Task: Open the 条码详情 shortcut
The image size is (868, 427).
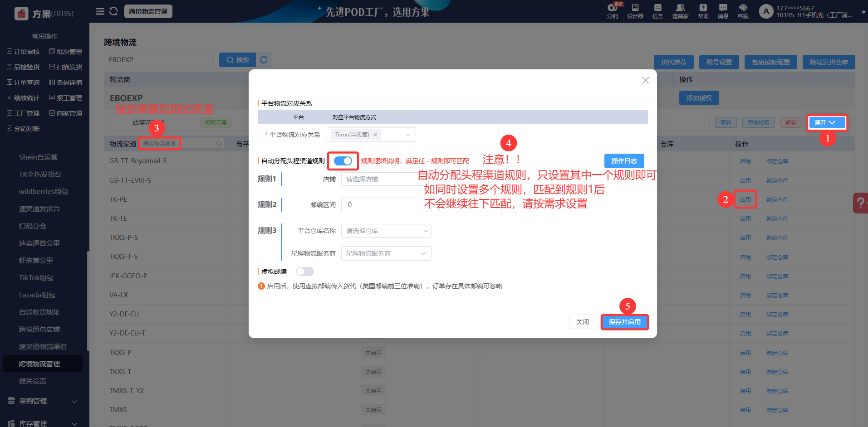Action: pyautogui.click(x=66, y=82)
